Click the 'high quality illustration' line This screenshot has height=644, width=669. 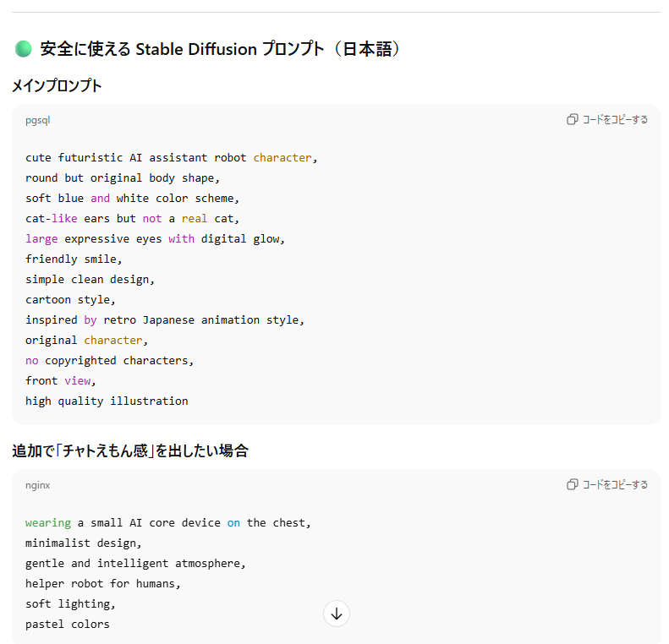(x=107, y=401)
